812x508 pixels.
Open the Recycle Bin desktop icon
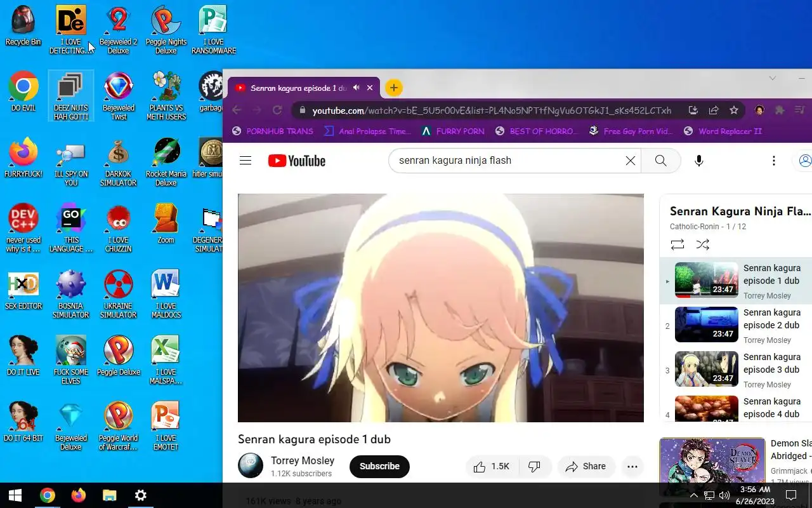(23, 26)
